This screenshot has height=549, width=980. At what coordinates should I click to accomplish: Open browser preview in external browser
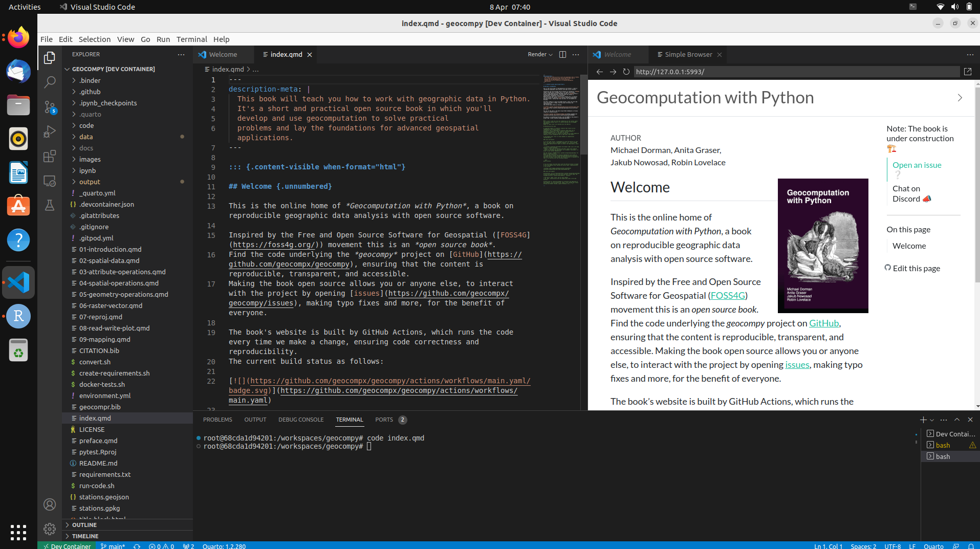click(x=968, y=72)
